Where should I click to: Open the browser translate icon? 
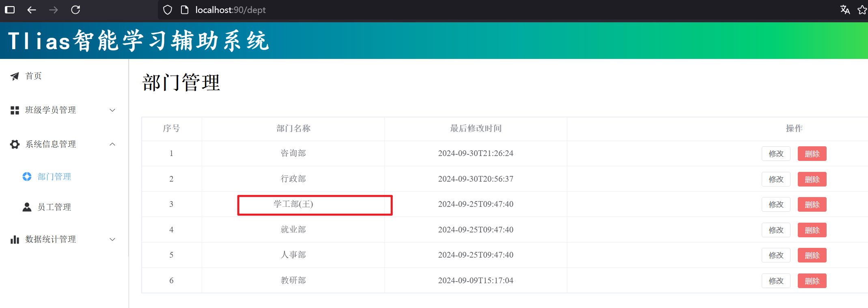tap(845, 10)
